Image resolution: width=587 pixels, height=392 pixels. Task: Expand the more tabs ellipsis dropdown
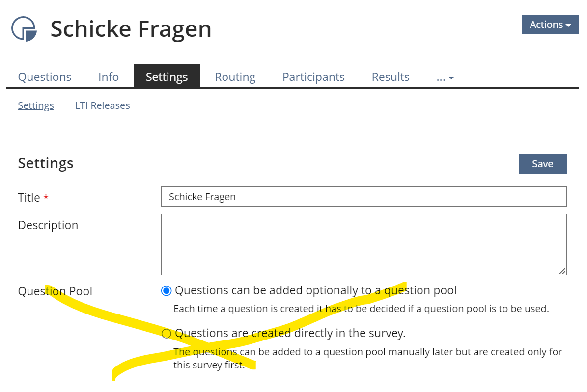tap(445, 78)
